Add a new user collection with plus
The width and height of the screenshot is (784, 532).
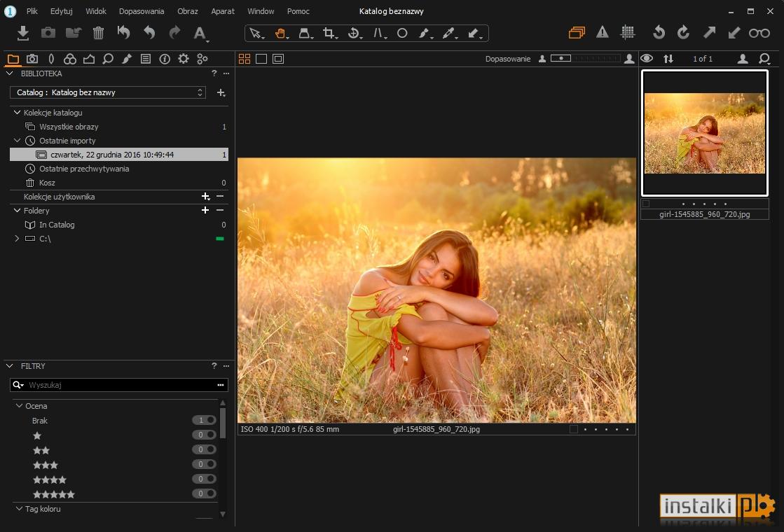tap(205, 196)
